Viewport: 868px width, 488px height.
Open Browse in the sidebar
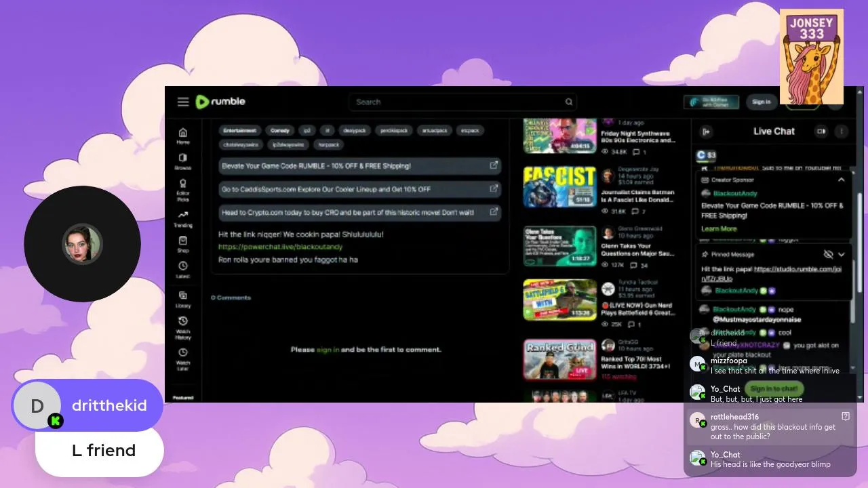[x=183, y=161]
